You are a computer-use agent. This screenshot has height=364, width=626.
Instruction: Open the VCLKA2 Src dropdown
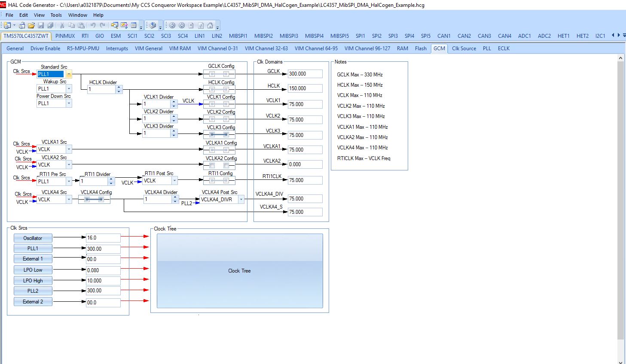69,165
